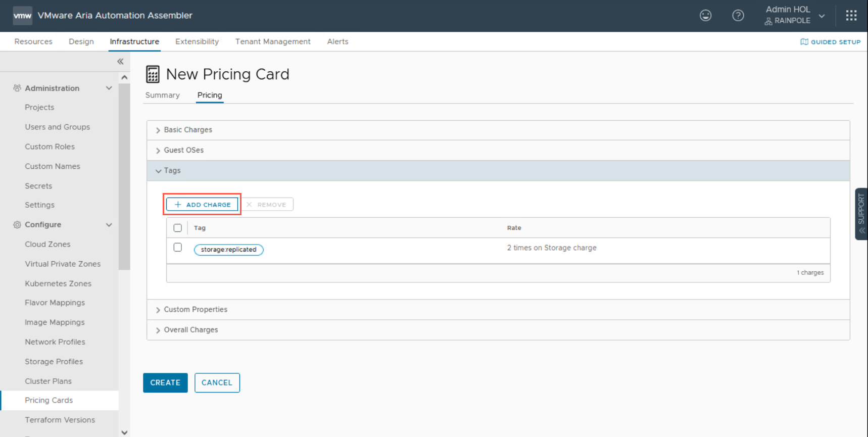
Task: Expand the Guest OSes section
Action: pyautogui.click(x=183, y=150)
